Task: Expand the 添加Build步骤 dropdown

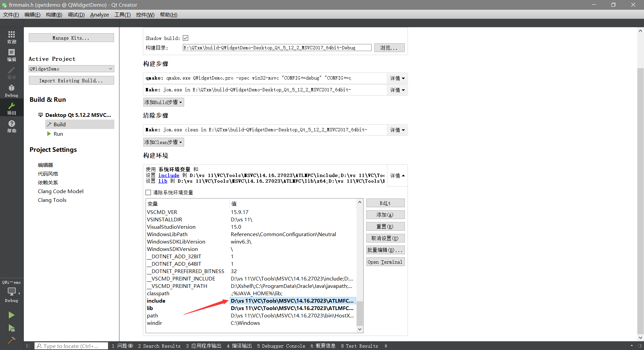Action: tap(163, 102)
